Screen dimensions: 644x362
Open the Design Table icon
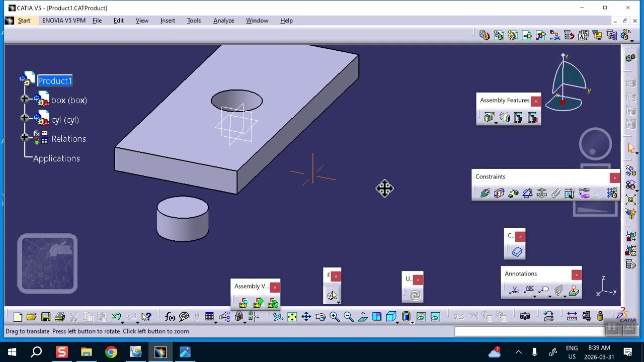[209, 317]
